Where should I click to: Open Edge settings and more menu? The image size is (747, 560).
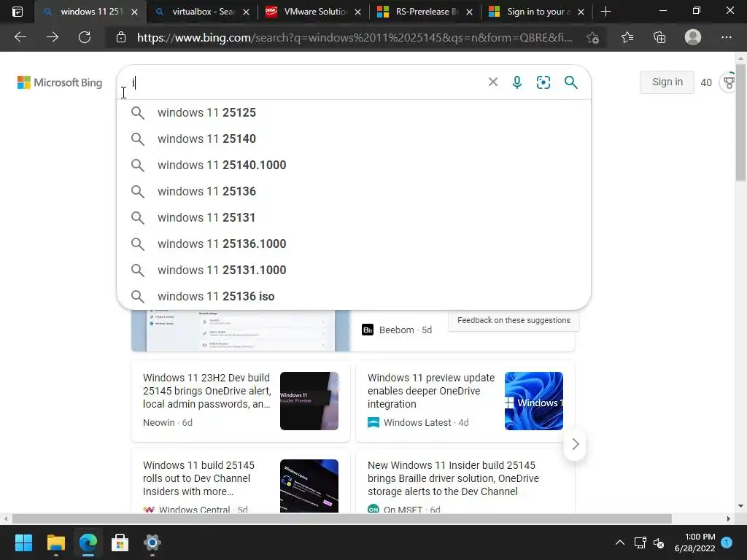pyautogui.click(x=726, y=37)
